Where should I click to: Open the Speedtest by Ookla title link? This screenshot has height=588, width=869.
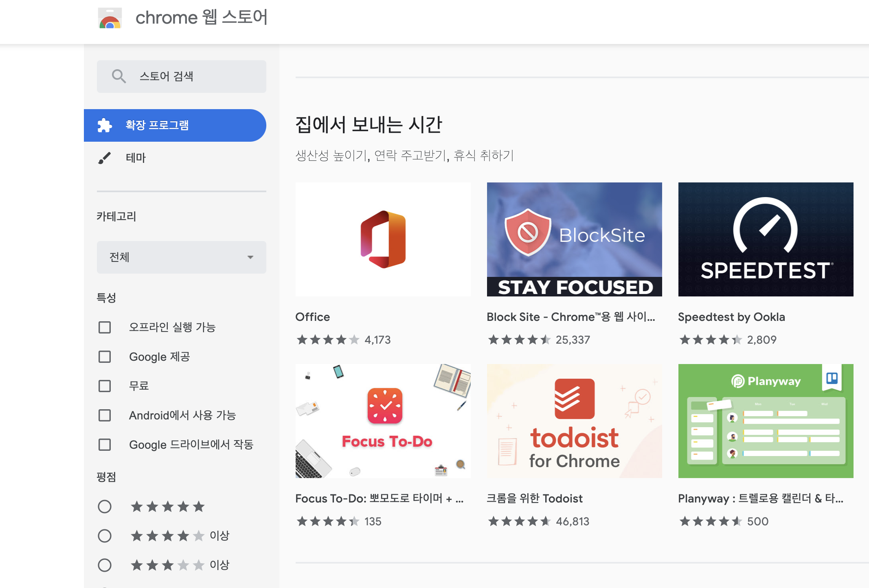click(x=731, y=317)
